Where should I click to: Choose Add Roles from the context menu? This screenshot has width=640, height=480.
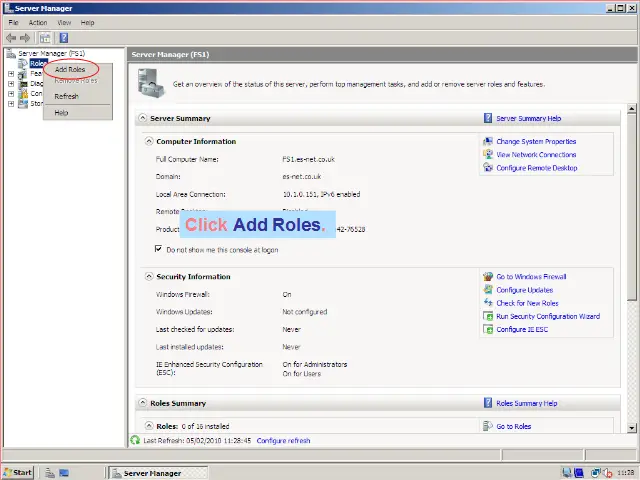point(70,69)
